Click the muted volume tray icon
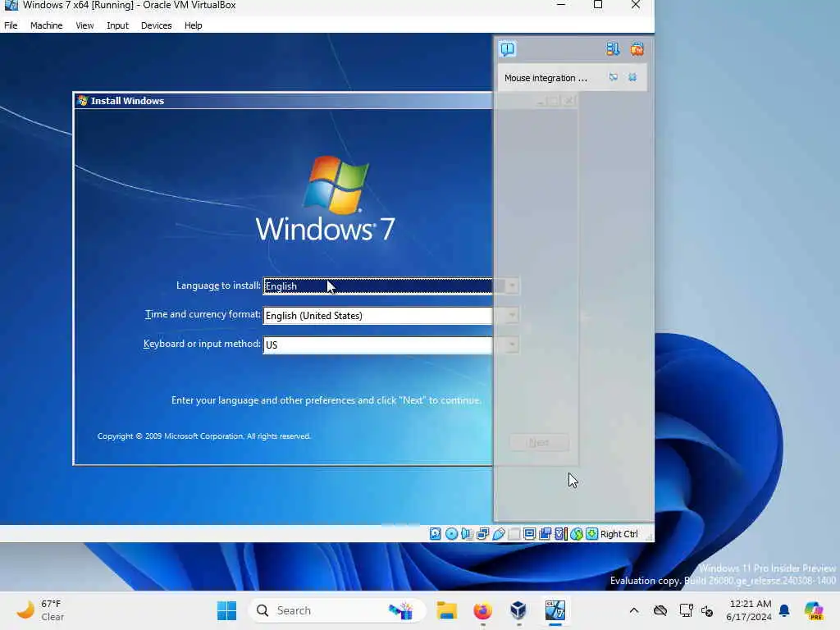This screenshot has width=840, height=630. (707, 610)
